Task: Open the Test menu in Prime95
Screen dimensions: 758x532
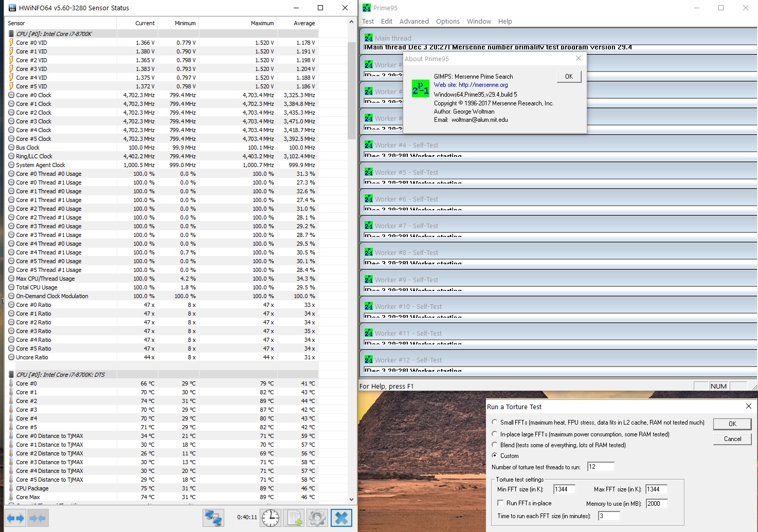Action: pyautogui.click(x=368, y=22)
